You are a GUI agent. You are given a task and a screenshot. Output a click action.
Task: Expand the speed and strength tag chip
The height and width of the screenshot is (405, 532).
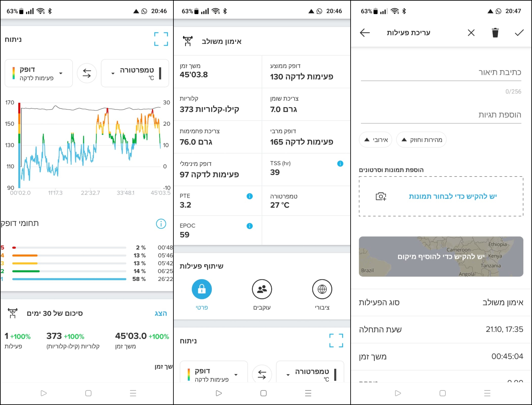[x=421, y=140]
